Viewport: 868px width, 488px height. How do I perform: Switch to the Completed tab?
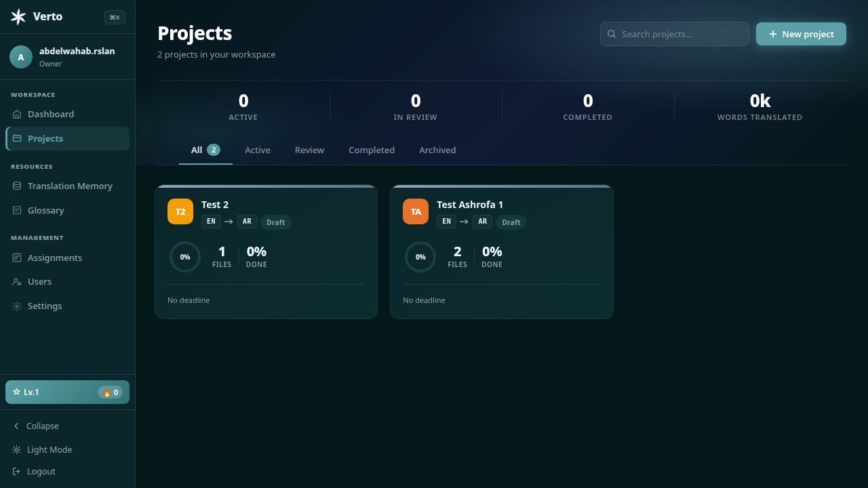[x=372, y=150]
